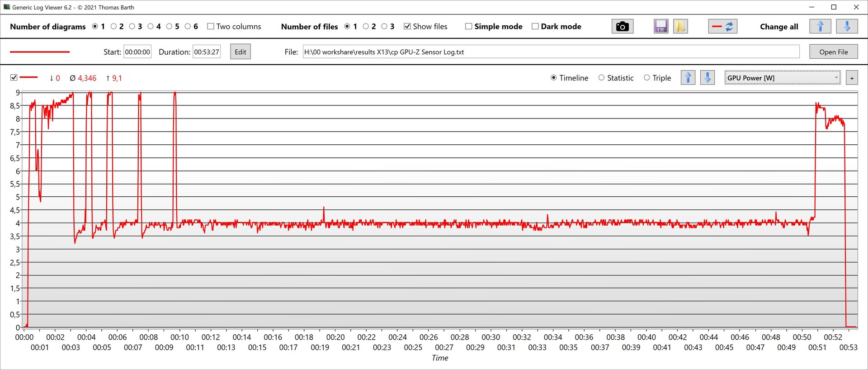Click the Duration time input field
Image resolution: width=868 pixels, height=370 pixels.
tap(207, 52)
